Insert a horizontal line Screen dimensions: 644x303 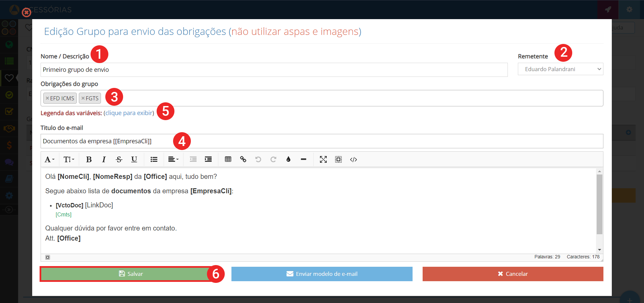click(x=304, y=159)
